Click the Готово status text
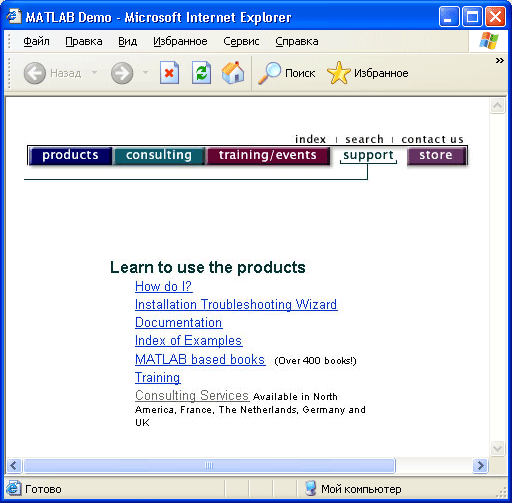Image resolution: width=512 pixels, height=503 pixels. (x=43, y=489)
